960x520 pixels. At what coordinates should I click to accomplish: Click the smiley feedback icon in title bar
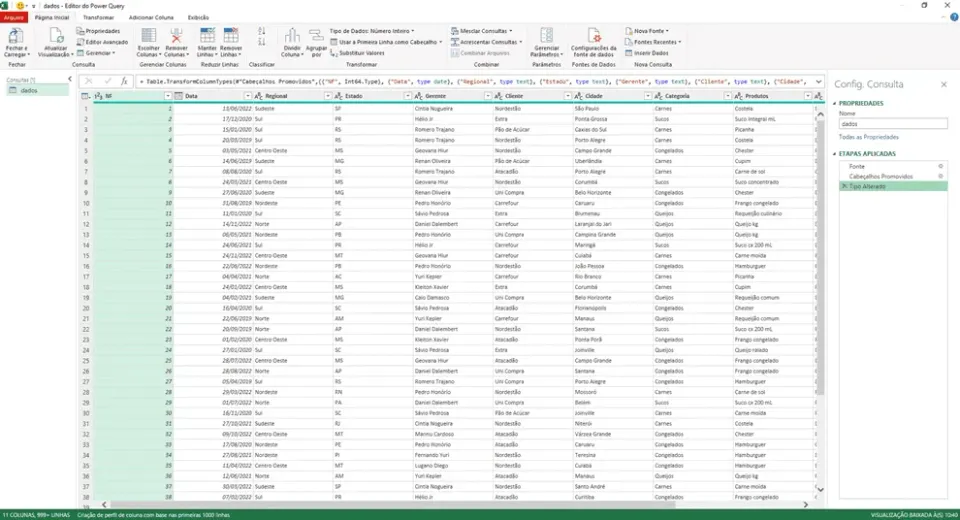[20, 6]
